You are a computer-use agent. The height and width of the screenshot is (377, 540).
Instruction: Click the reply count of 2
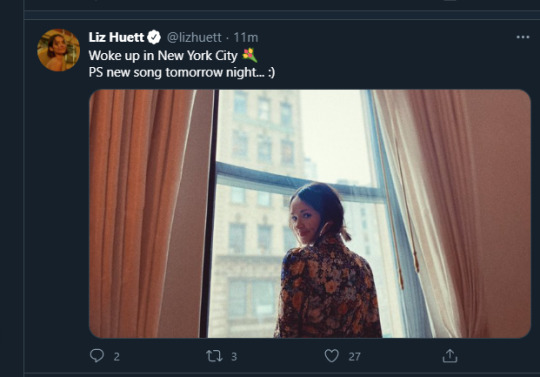coord(117,357)
